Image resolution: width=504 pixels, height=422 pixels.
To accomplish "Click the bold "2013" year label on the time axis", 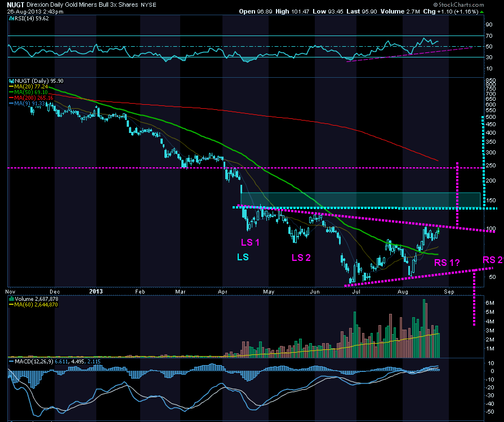I will coord(96,291).
